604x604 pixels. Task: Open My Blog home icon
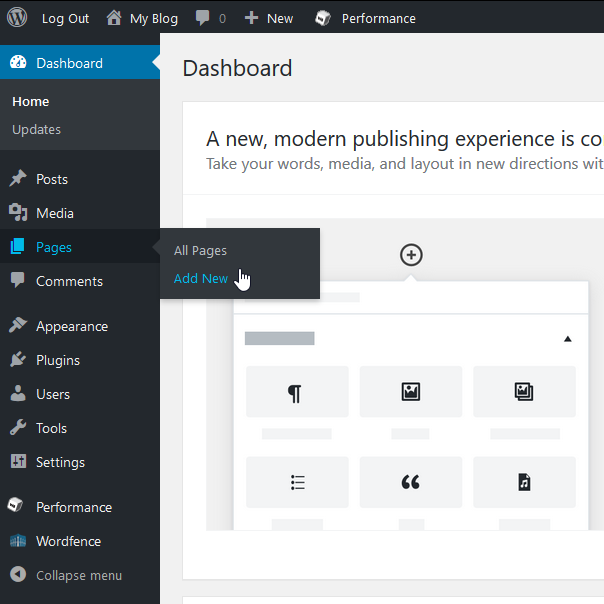coord(114,18)
